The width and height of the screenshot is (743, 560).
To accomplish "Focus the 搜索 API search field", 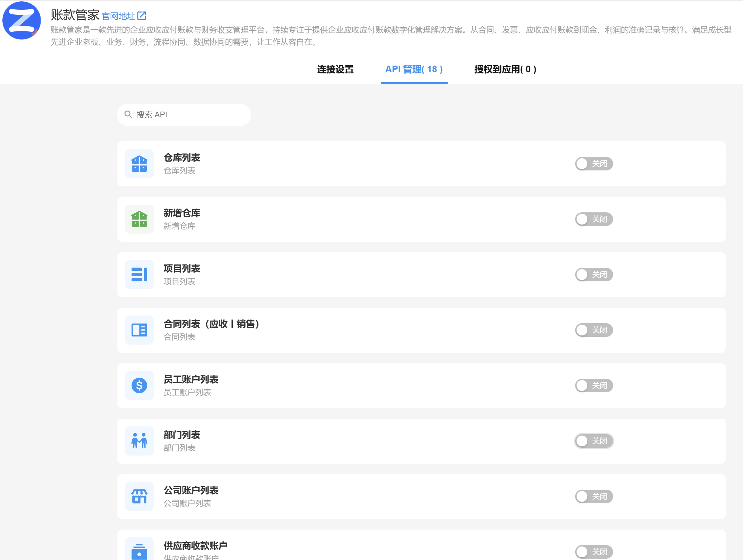I will tap(184, 115).
